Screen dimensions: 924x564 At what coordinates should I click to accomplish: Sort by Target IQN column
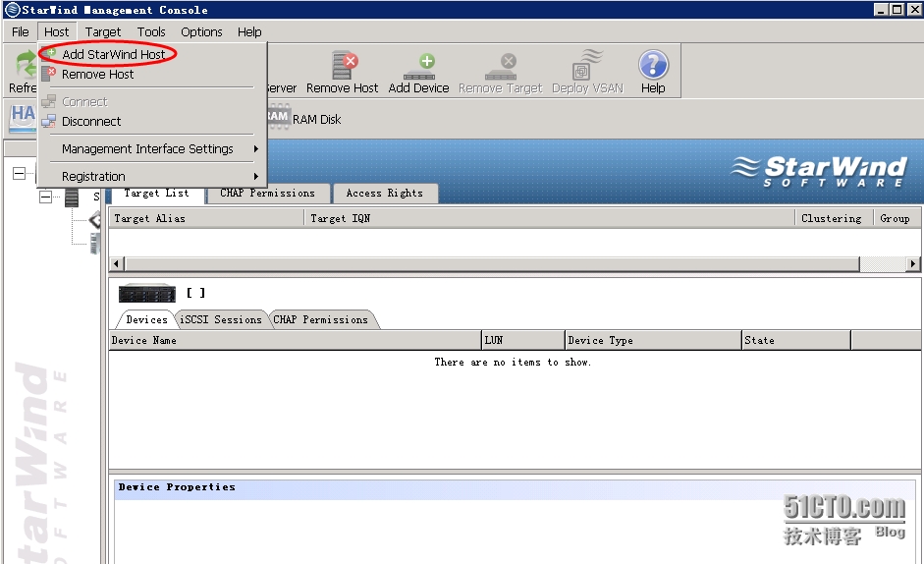(550, 218)
